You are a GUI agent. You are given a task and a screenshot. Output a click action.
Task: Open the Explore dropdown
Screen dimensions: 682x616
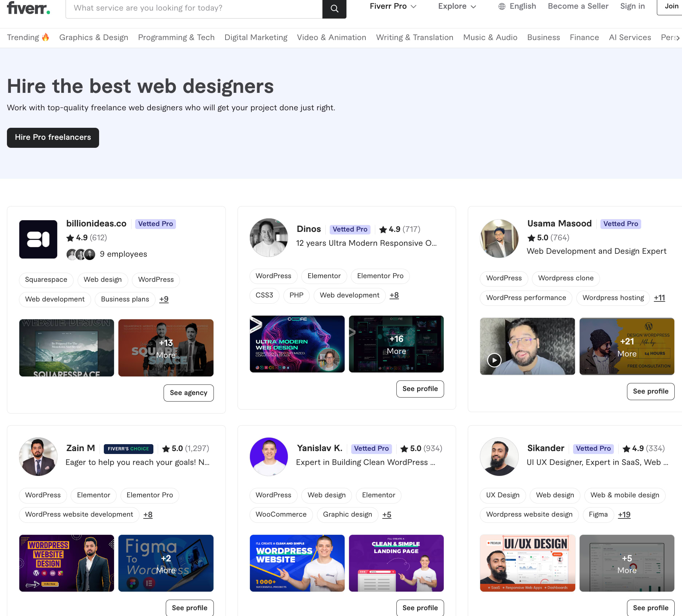click(457, 6)
